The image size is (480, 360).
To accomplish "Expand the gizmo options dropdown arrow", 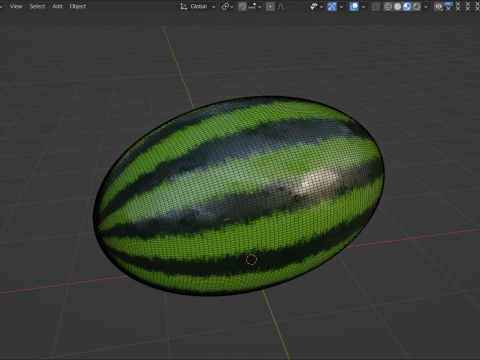I will (x=341, y=6).
